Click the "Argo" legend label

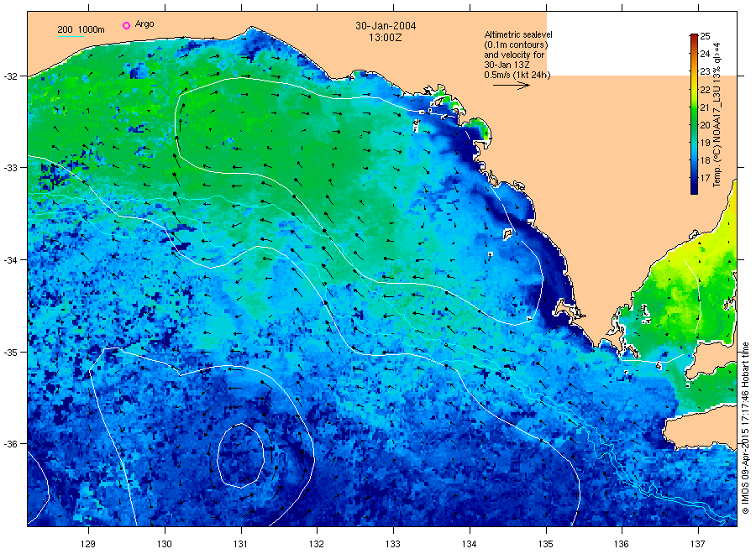(144, 24)
